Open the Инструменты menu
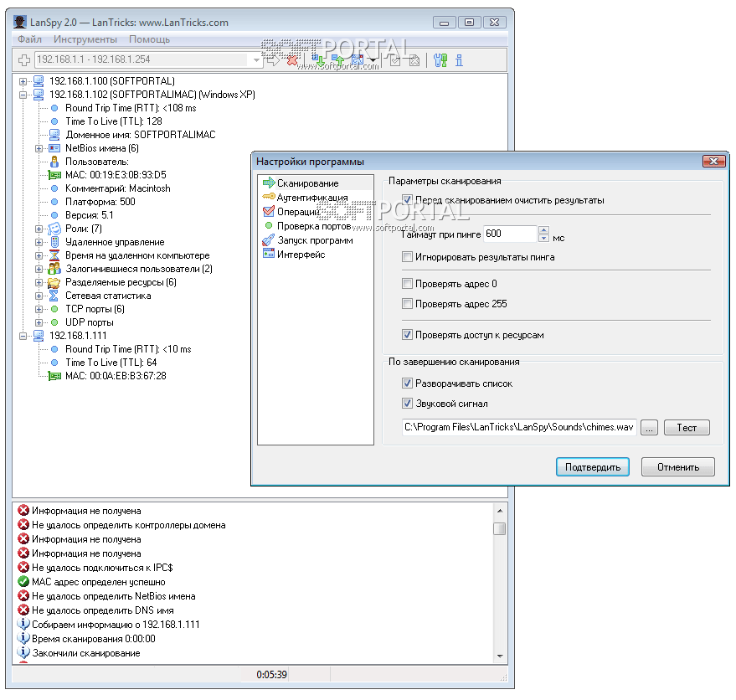 [85, 39]
